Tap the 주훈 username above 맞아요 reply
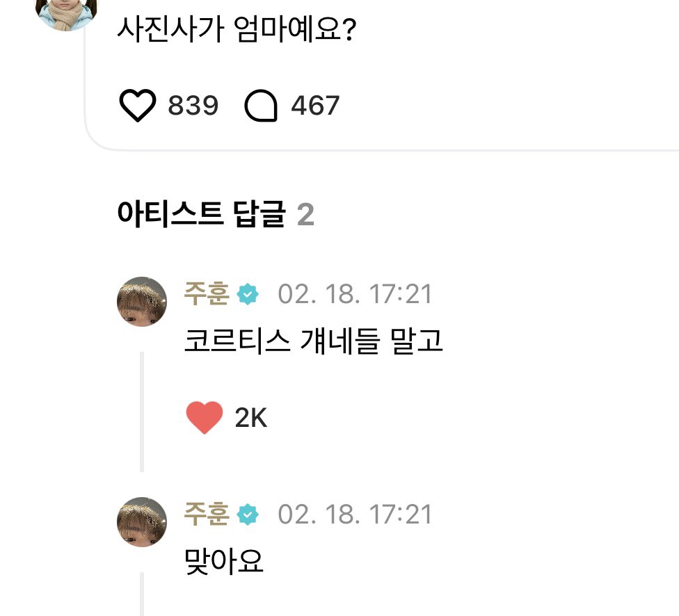 207,514
